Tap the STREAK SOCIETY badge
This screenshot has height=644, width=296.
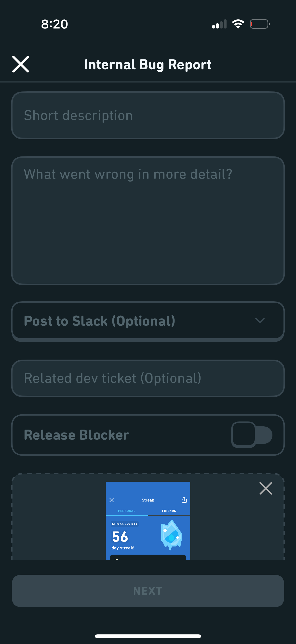click(125, 524)
